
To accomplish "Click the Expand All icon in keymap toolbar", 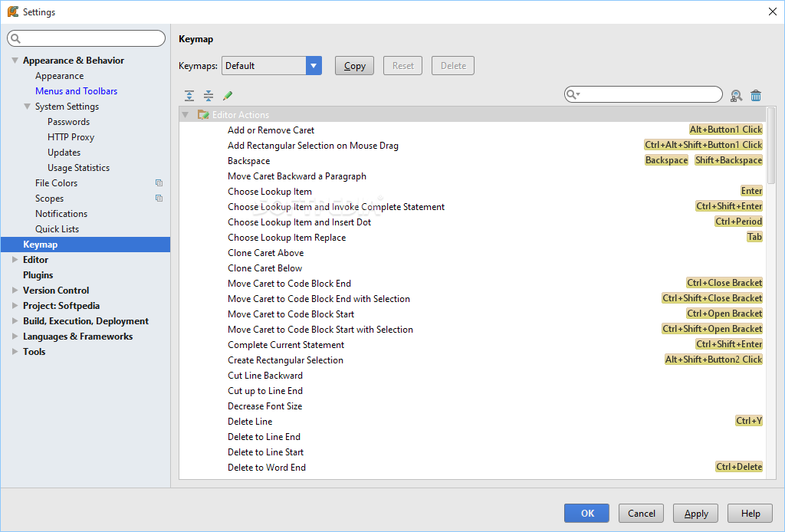I will point(189,96).
